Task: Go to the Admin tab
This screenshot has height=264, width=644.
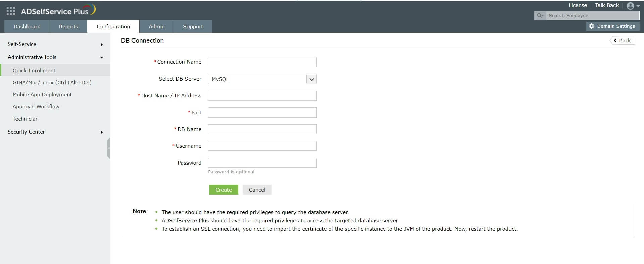Action: [156, 26]
